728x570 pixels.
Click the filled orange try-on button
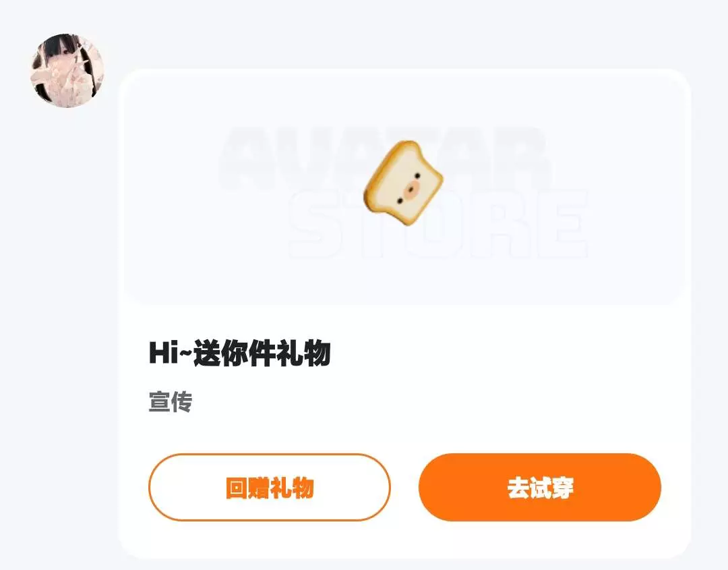(x=539, y=487)
